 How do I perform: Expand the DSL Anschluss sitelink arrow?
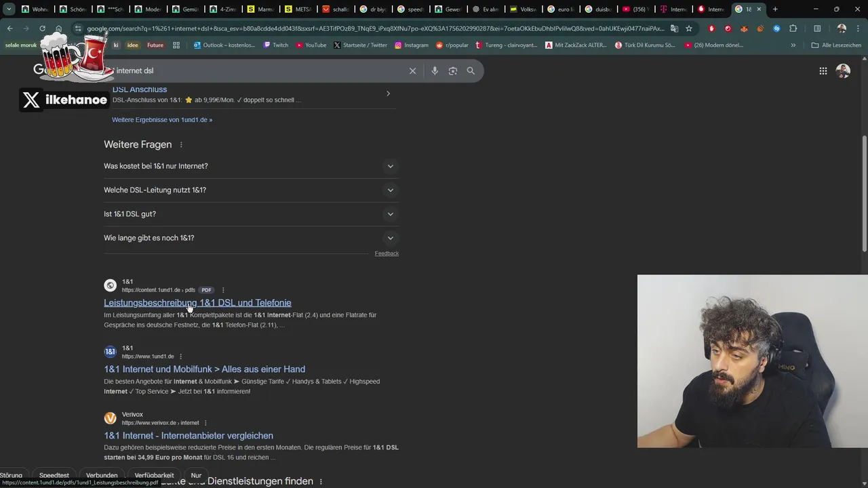coord(388,94)
